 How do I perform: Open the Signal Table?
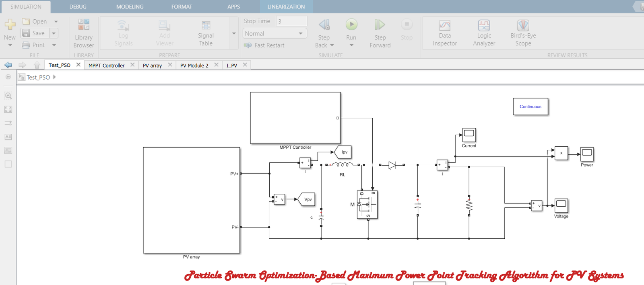(206, 33)
